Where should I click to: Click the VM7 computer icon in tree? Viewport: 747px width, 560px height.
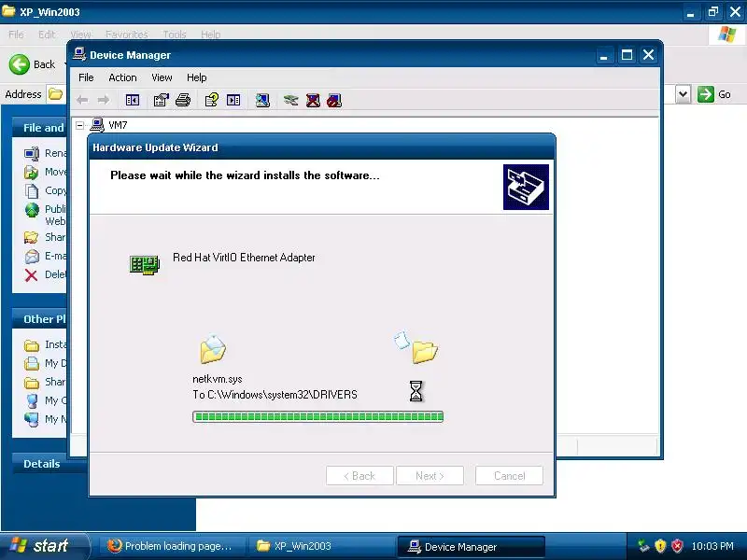point(97,125)
